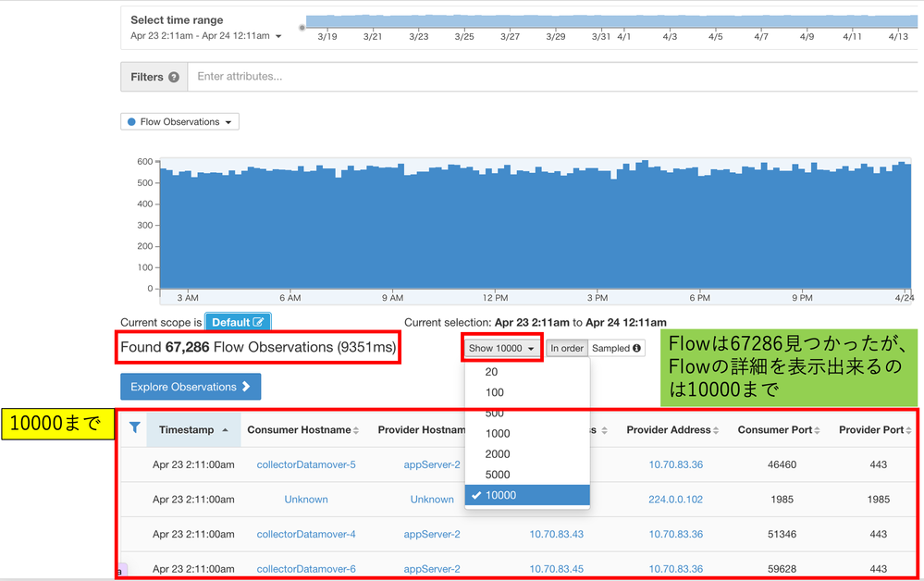
Task: Open the 224.0.0.102 provider address link
Action: click(x=675, y=499)
